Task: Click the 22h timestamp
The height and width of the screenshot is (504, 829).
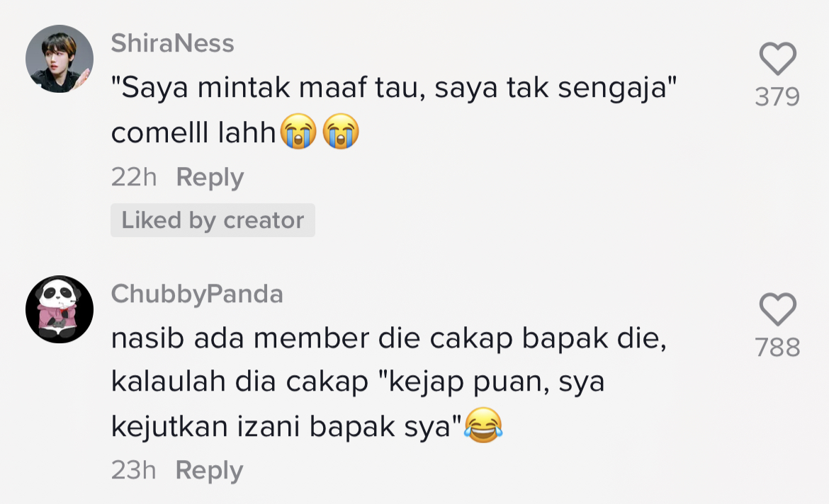Action: pos(134,177)
